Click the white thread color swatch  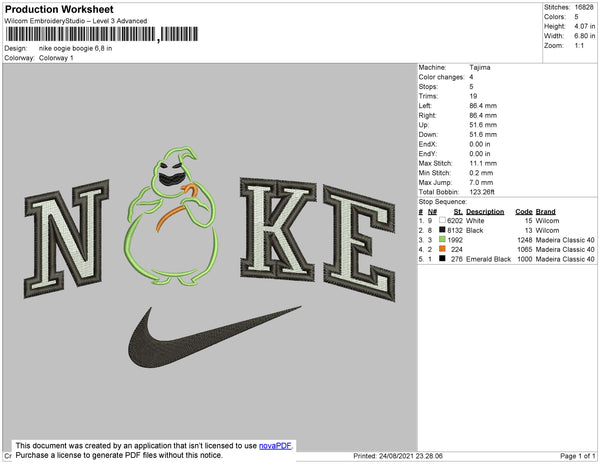click(442, 220)
